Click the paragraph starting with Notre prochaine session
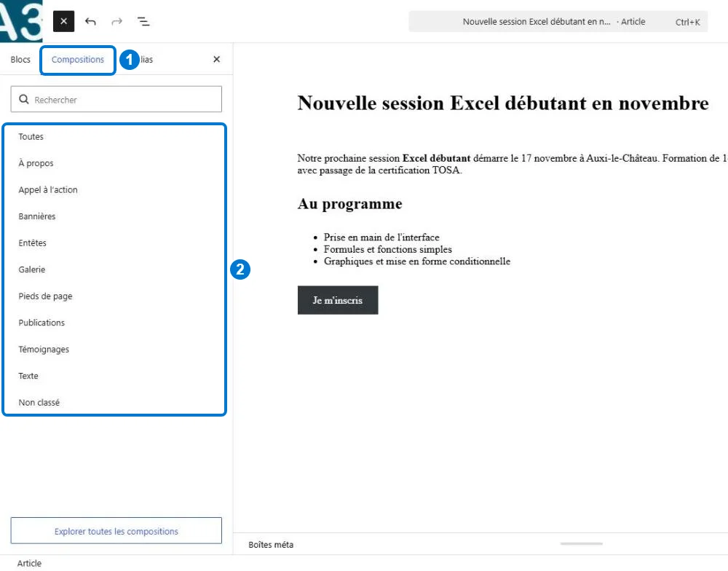 click(x=512, y=164)
